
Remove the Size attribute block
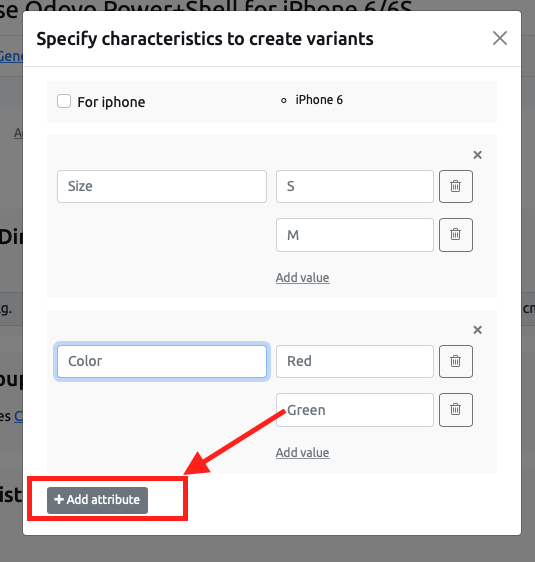pyautogui.click(x=477, y=155)
